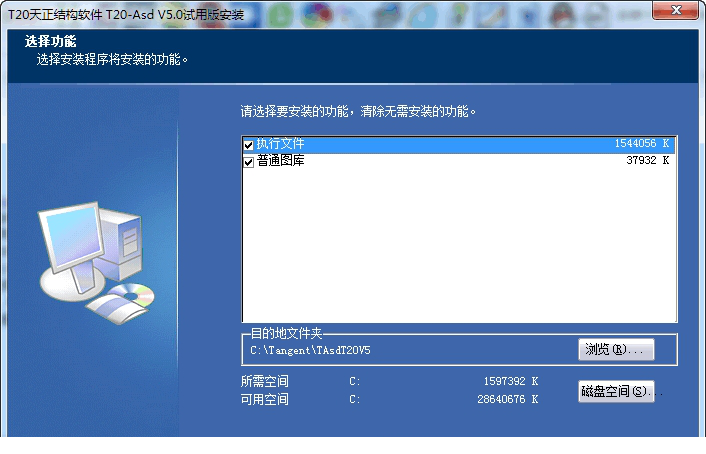Select the 普通图库 row label
Viewport: 706px width, 454px height.
(x=281, y=161)
